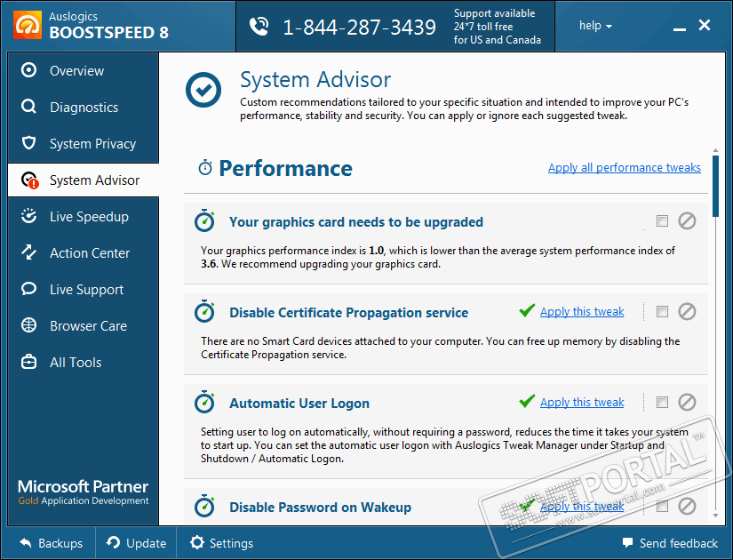Click the phone support icon
733x560 pixels.
[x=259, y=26]
